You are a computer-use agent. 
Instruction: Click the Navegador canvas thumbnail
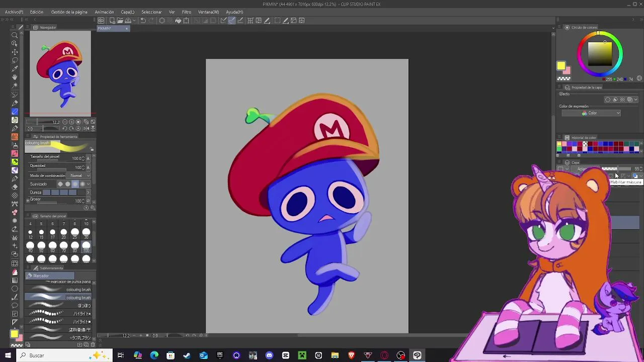(60, 73)
